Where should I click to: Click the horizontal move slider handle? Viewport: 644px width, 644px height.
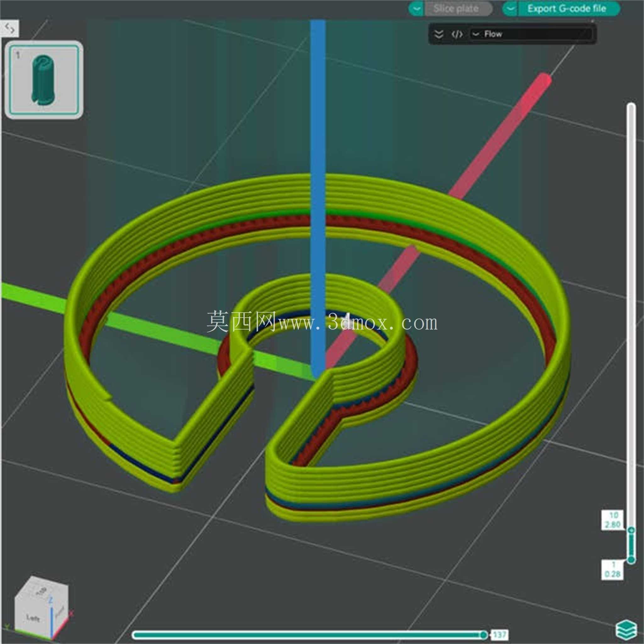(484, 635)
